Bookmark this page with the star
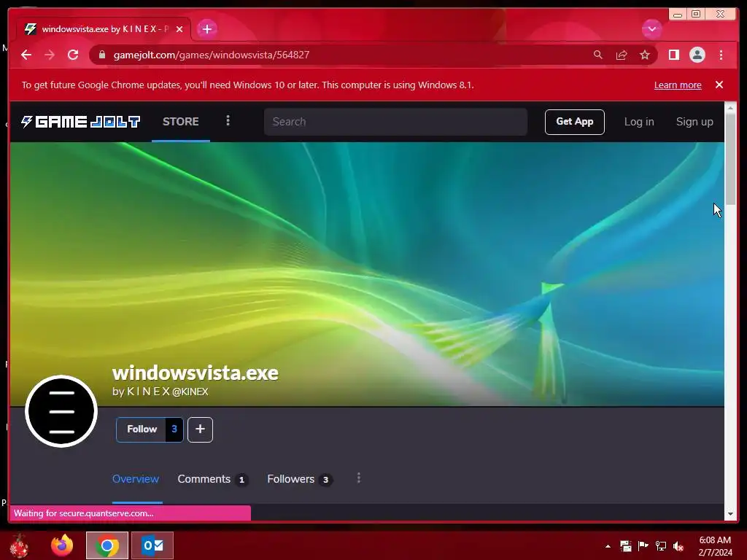The height and width of the screenshot is (560, 747). click(x=645, y=55)
